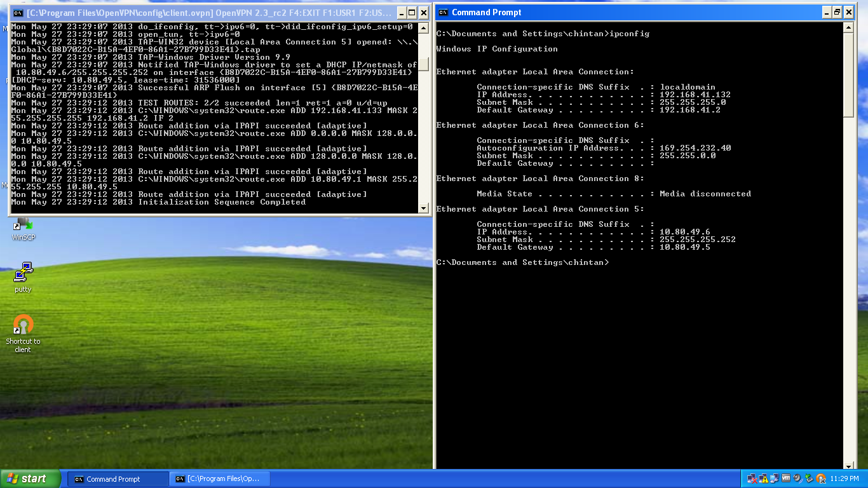Open the OpenVPN console window system menu icon

click(x=18, y=13)
